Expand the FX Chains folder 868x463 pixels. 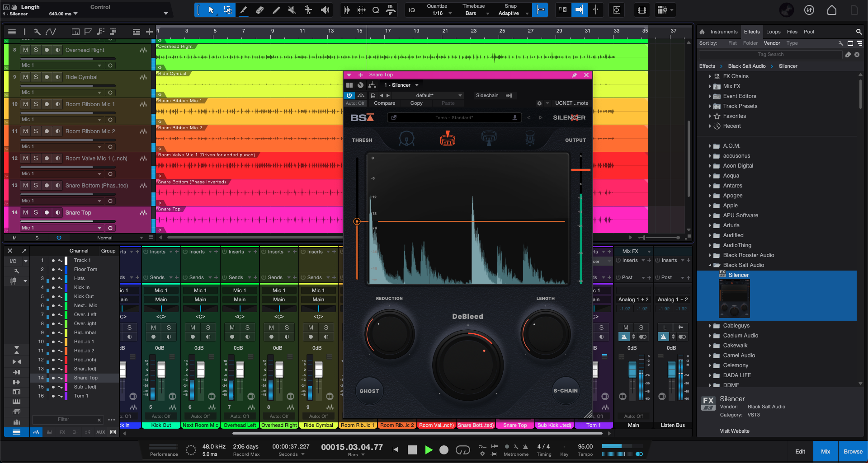click(710, 76)
